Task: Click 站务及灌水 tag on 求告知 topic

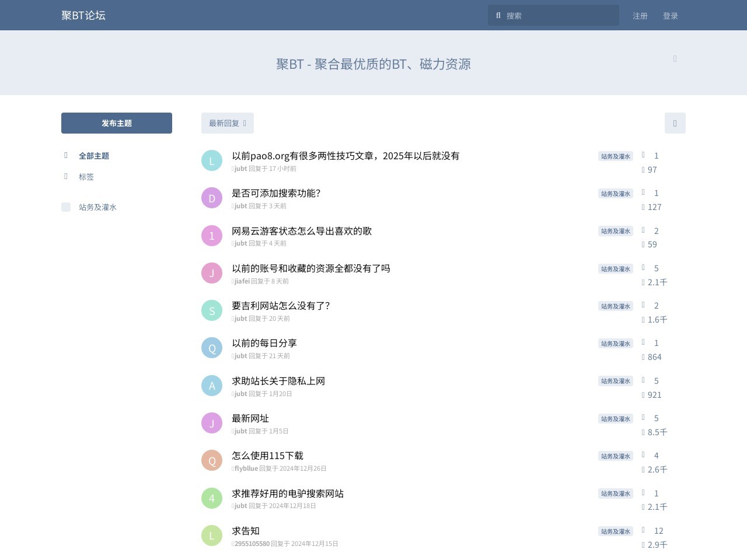Action: pos(616,531)
